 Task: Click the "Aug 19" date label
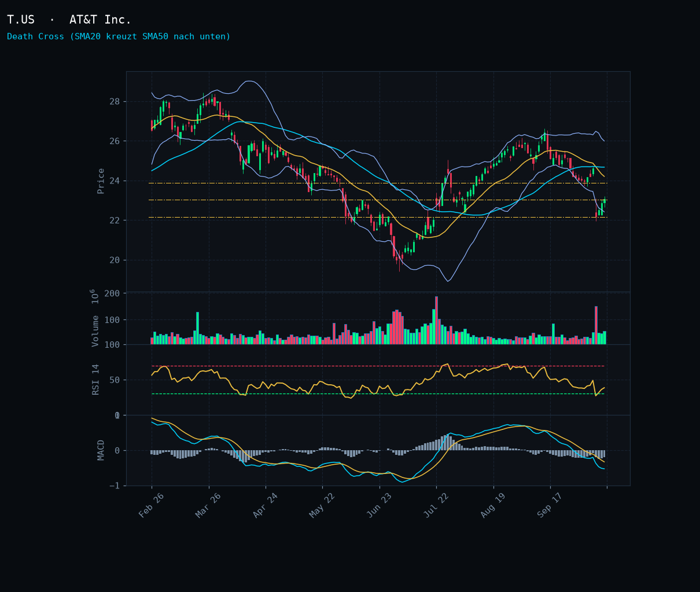pos(493,505)
